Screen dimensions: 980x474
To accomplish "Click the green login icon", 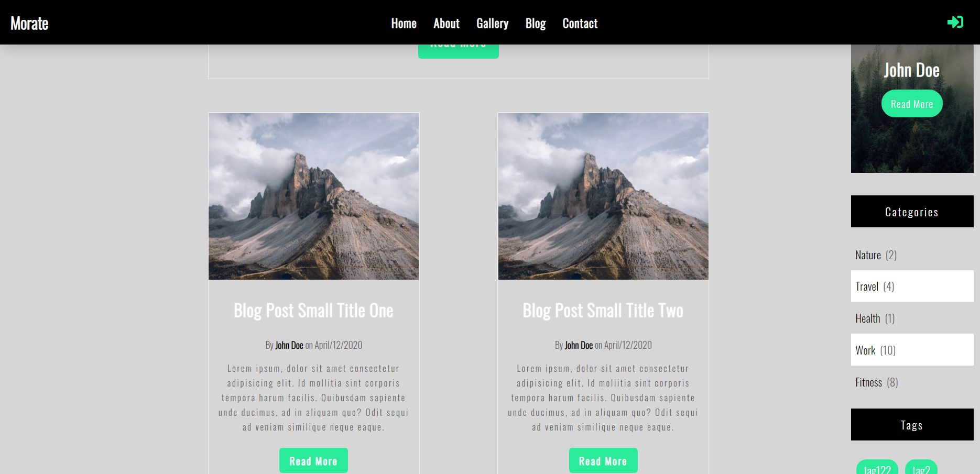I will point(955,22).
